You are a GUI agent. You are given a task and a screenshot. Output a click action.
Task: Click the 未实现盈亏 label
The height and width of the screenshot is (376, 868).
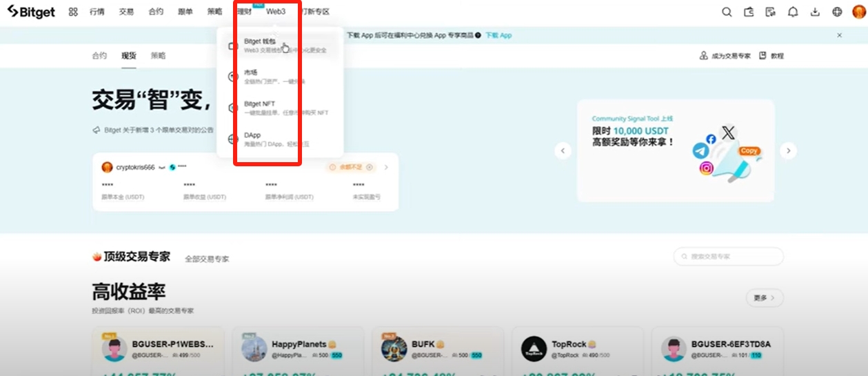click(x=366, y=197)
